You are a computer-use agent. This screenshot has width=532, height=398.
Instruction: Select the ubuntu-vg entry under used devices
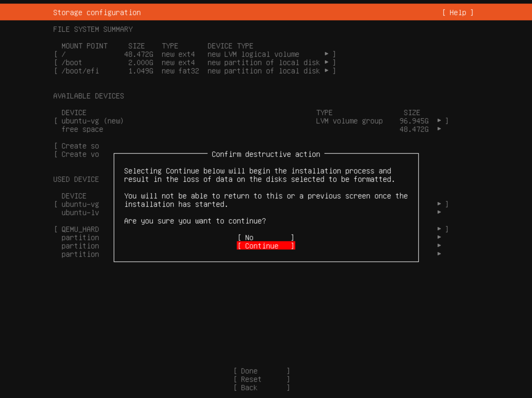[x=80, y=204]
